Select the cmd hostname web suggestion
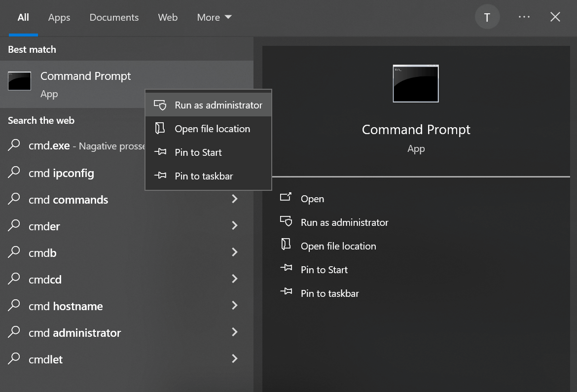Viewport: 577px width, 392px height. tap(66, 306)
